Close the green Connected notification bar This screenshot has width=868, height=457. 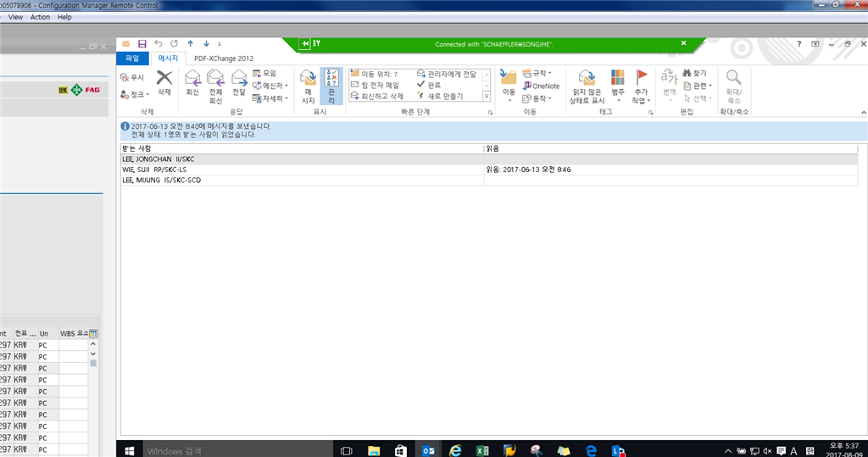(x=684, y=43)
